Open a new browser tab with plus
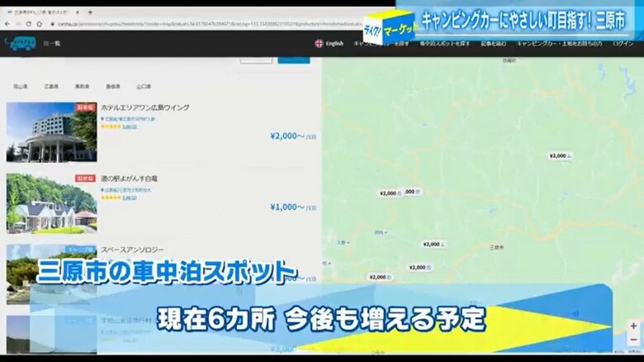The height and width of the screenshot is (362, 644). [89, 12]
